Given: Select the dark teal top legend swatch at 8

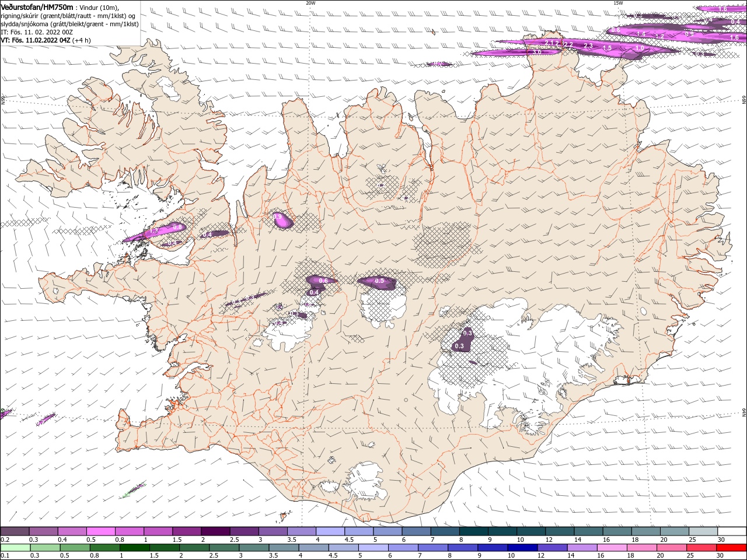Looking at the screenshot, I should 473,531.
